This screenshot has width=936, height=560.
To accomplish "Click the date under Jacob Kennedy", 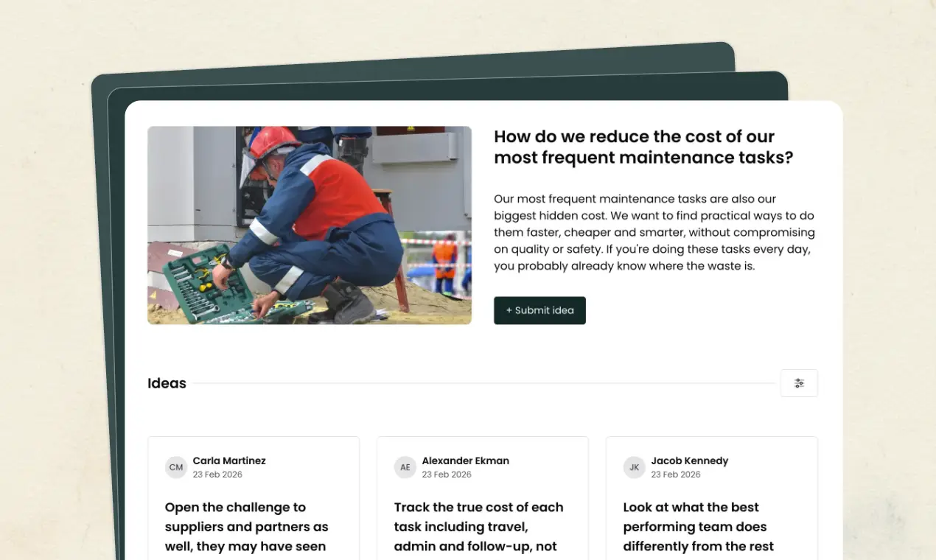I will 676,475.
